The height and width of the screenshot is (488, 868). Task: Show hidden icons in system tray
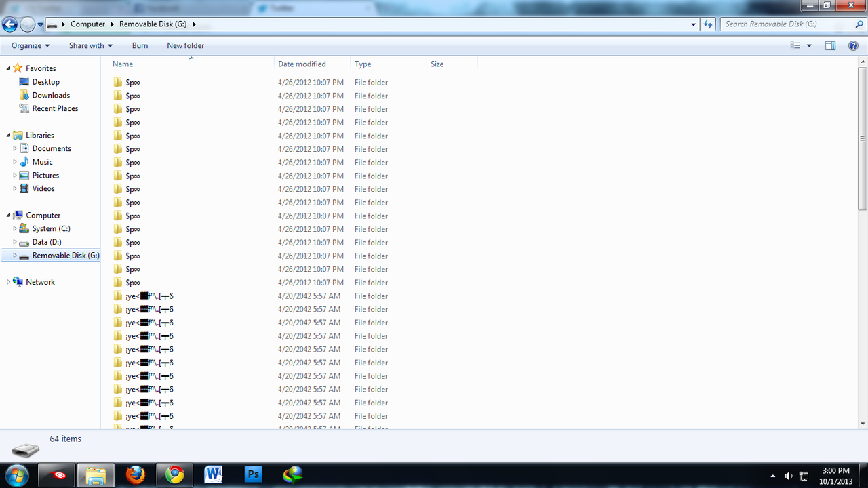773,476
